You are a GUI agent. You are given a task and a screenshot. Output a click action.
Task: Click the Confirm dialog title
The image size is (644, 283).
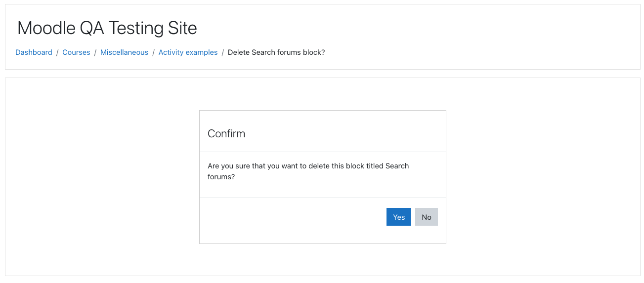pyautogui.click(x=226, y=134)
